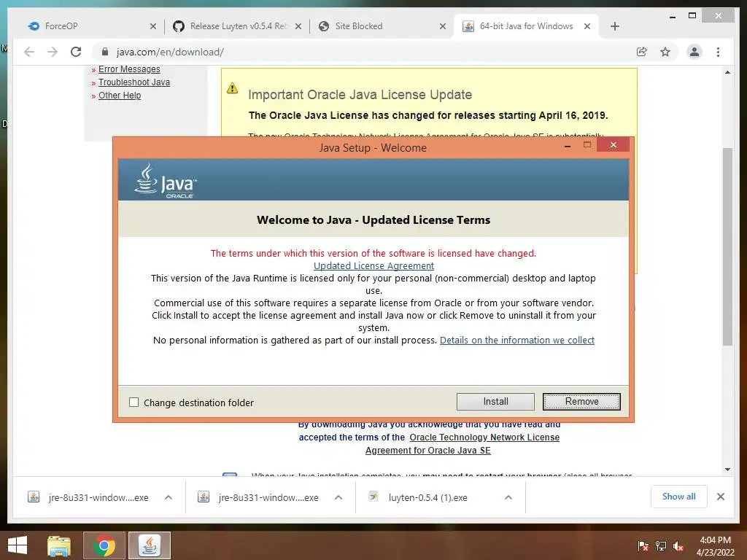Expand options for luyten-0.5.4 download

[x=508, y=497]
